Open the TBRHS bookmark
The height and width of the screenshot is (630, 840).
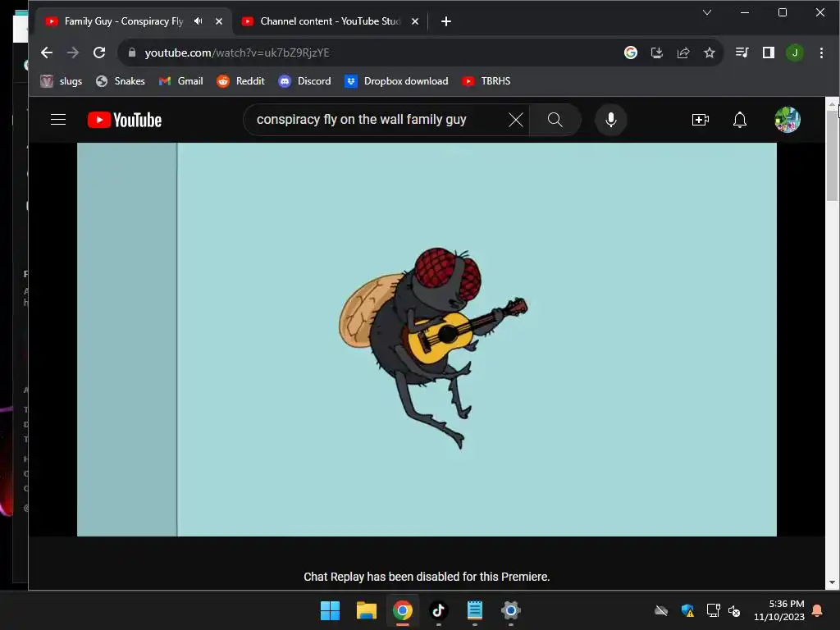[x=486, y=81]
